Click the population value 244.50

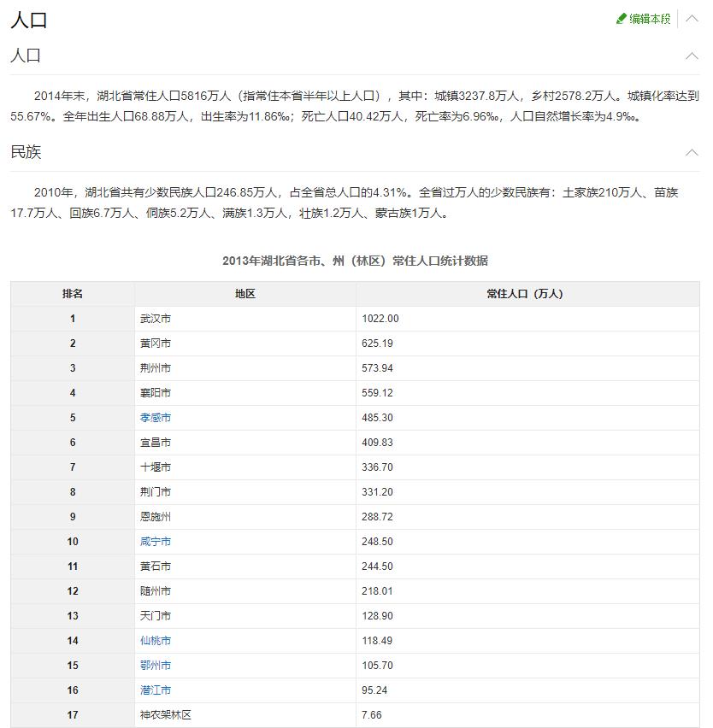(377, 566)
